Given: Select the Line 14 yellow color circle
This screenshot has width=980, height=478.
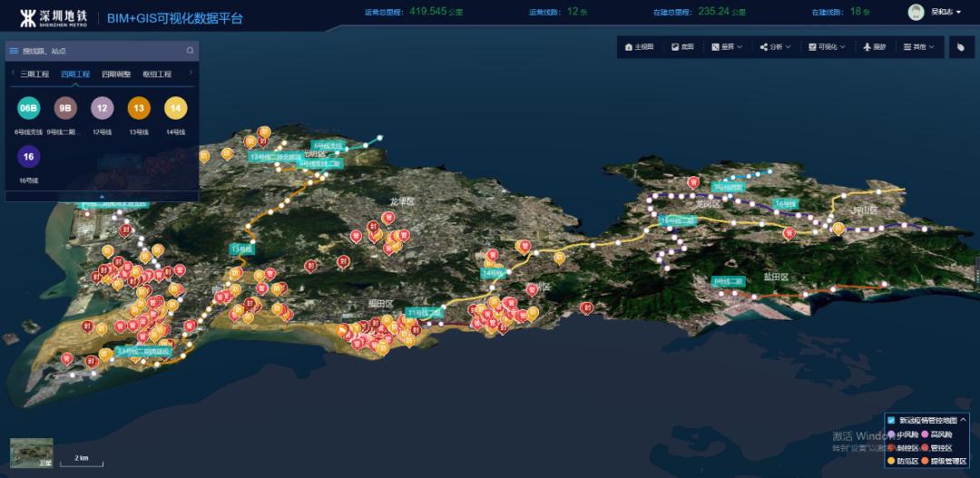Looking at the screenshot, I should click(x=175, y=109).
